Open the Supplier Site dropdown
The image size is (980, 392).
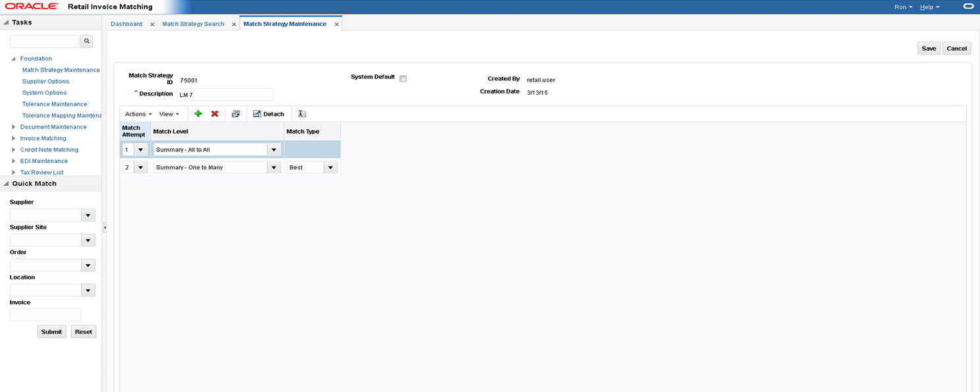(x=88, y=240)
